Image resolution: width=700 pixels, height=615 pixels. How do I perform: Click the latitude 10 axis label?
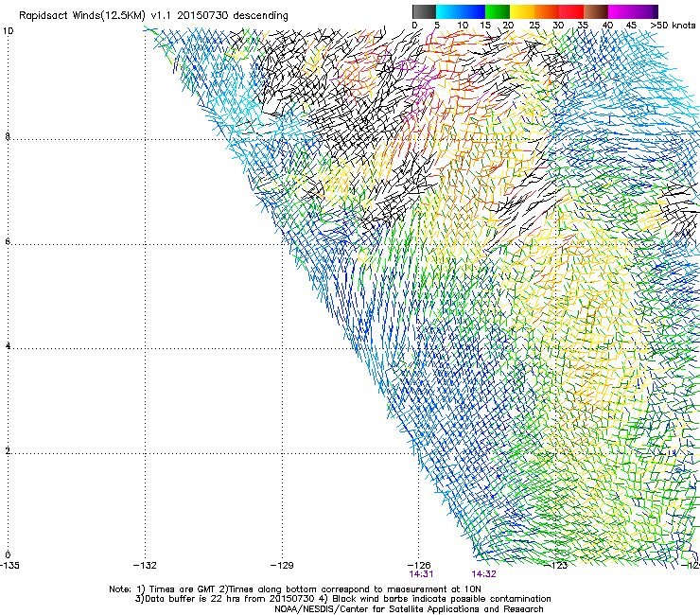(8, 31)
